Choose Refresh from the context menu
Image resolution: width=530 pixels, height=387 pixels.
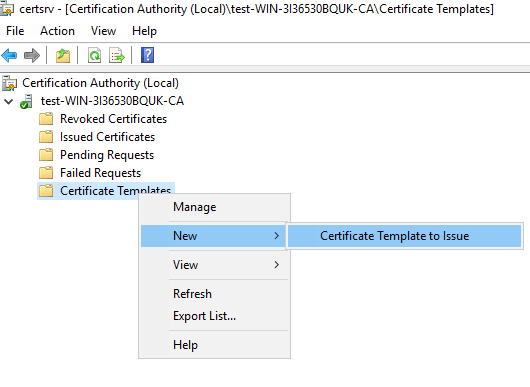coord(214,294)
